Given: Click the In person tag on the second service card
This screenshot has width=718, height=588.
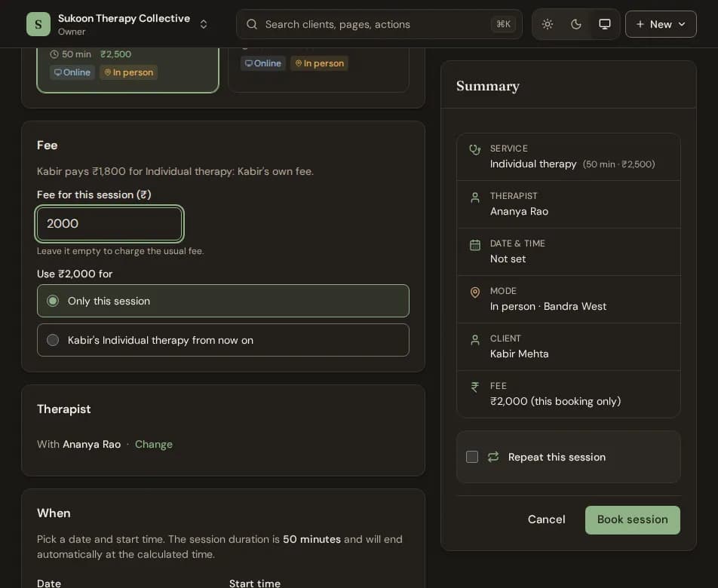Looking at the screenshot, I should 319,63.
